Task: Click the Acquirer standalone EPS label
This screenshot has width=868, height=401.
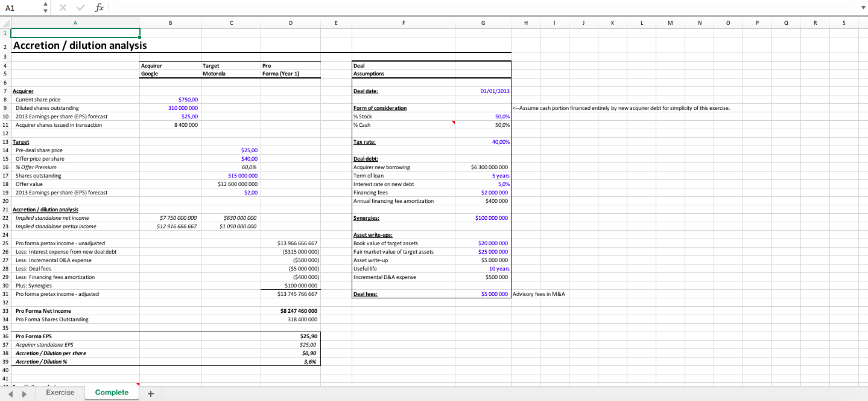Action: (x=44, y=344)
